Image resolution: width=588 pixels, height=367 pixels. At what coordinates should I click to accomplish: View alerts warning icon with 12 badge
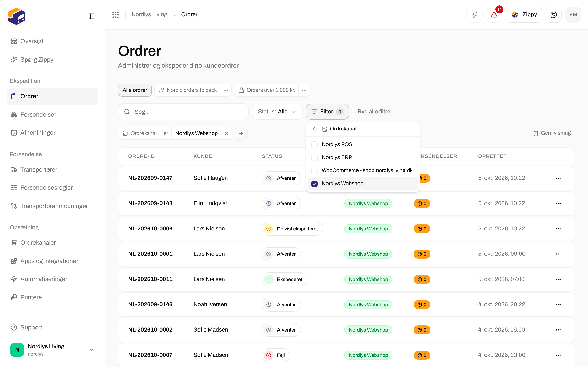pos(494,14)
